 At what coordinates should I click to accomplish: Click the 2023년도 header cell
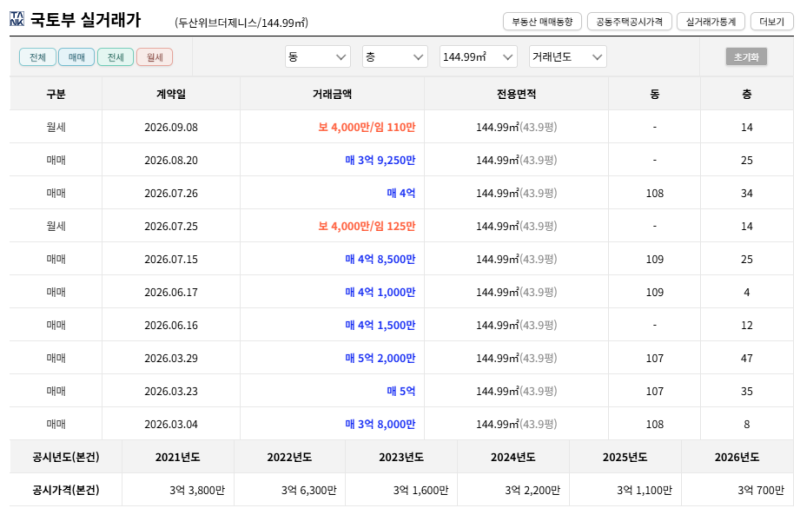401,457
